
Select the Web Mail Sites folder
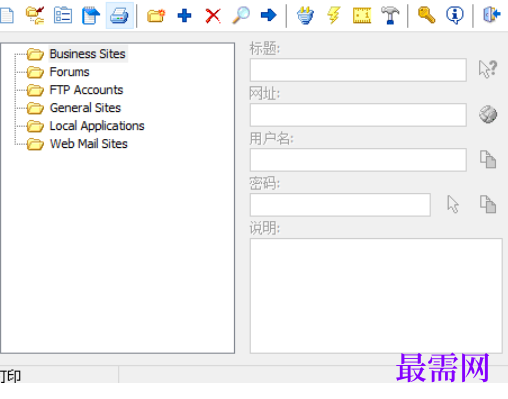coord(89,144)
